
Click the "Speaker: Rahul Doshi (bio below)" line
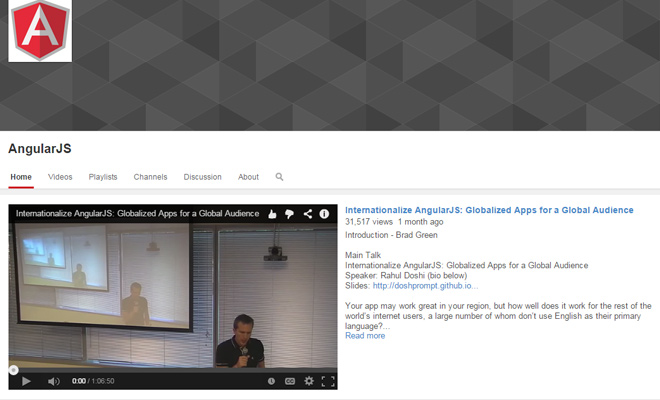click(406, 275)
